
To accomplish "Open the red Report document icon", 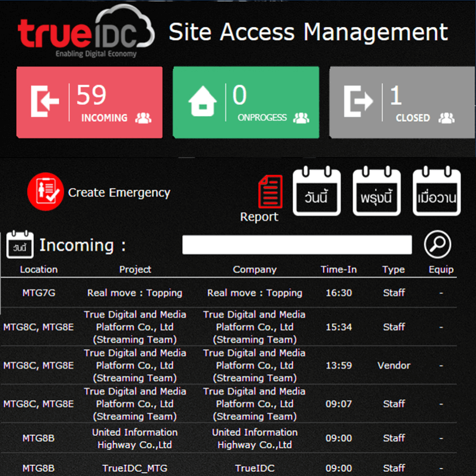I will 270,191.
